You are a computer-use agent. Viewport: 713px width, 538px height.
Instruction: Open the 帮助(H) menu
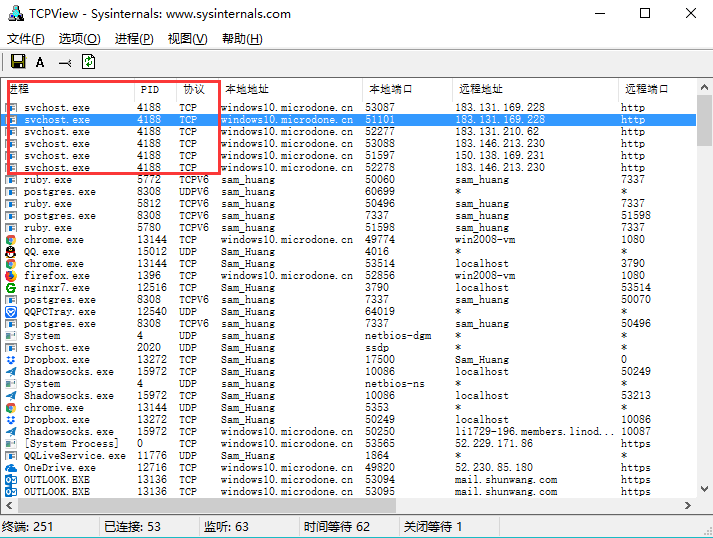click(x=242, y=39)
